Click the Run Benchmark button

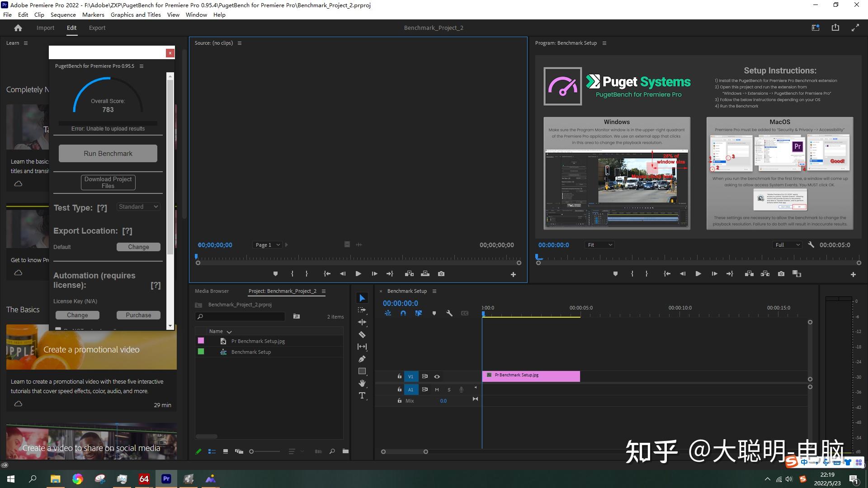tap(108, 154)
